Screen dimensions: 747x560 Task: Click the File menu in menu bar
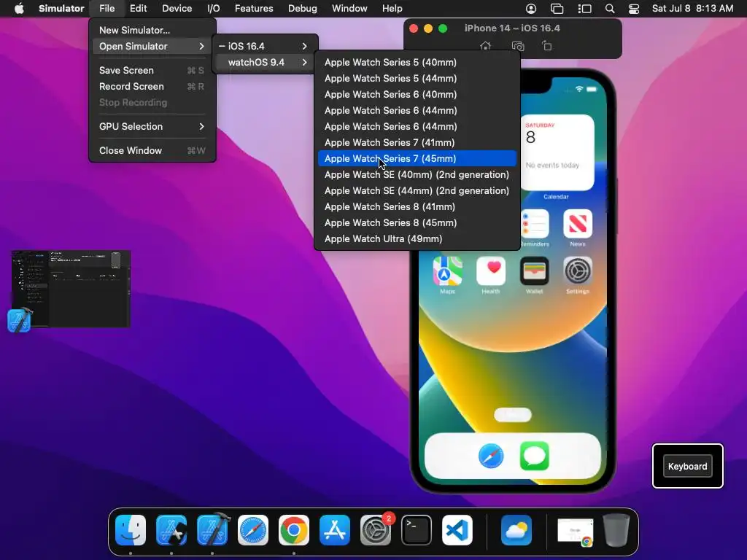[107, 9]
